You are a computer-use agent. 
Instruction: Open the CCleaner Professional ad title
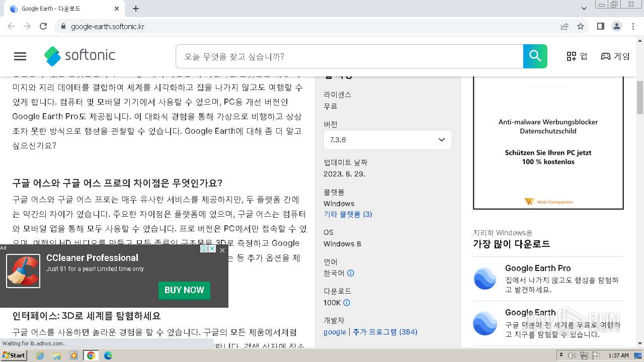(92, 257)
